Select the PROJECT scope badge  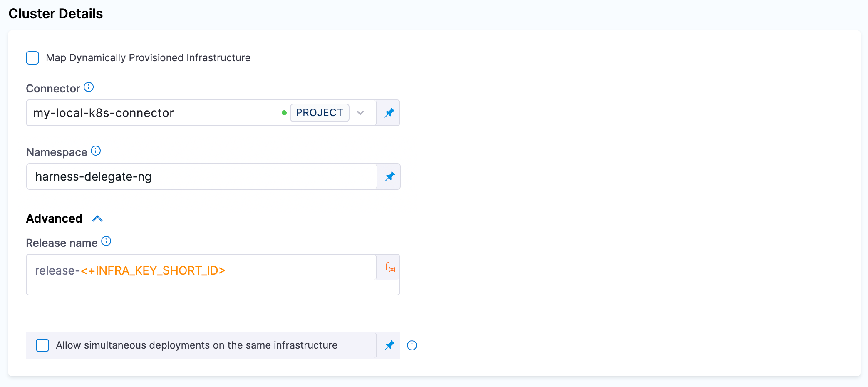[x=319, y=112]
